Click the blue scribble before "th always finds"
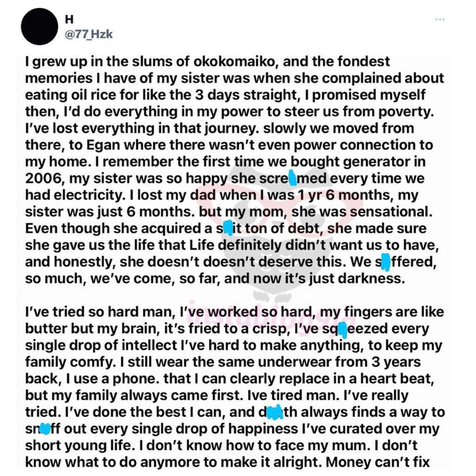 pyautogui.click(x=275, y=412)
